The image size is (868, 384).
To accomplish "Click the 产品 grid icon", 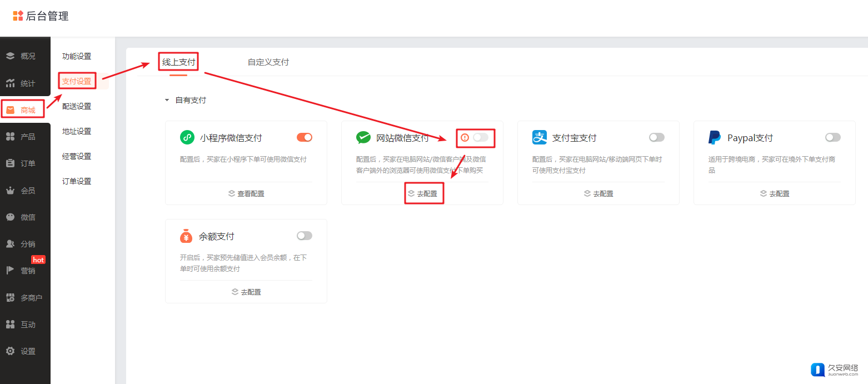I will point(10,137).
